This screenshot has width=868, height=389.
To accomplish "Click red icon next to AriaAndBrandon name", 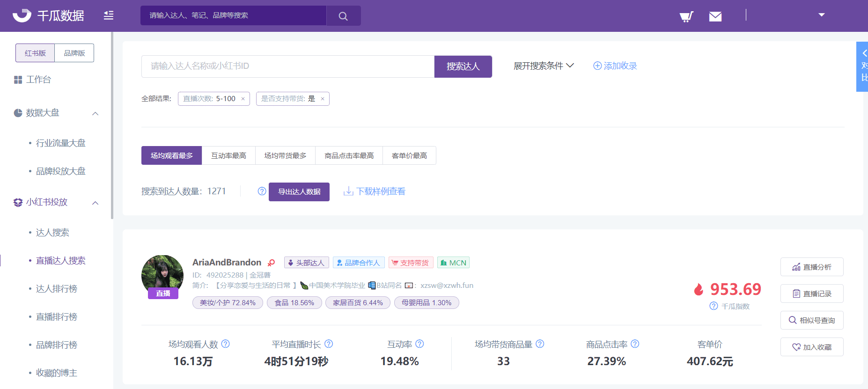I will point(271,263).
